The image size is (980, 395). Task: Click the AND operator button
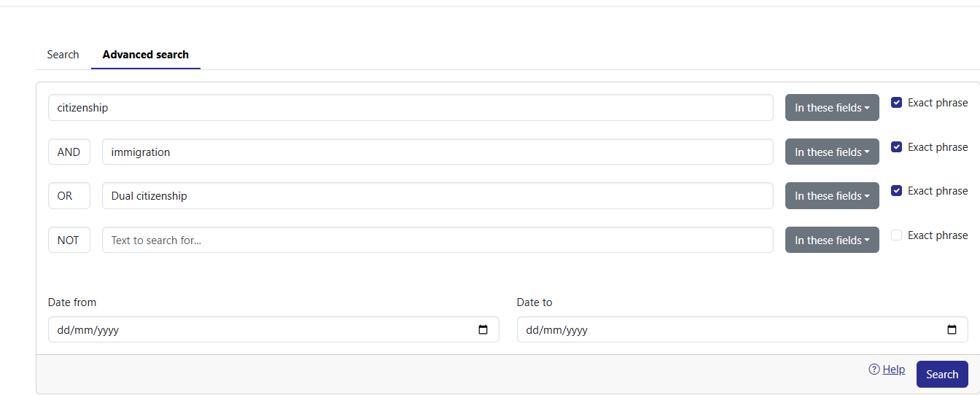pyautogui.click(x=69, y=152)
